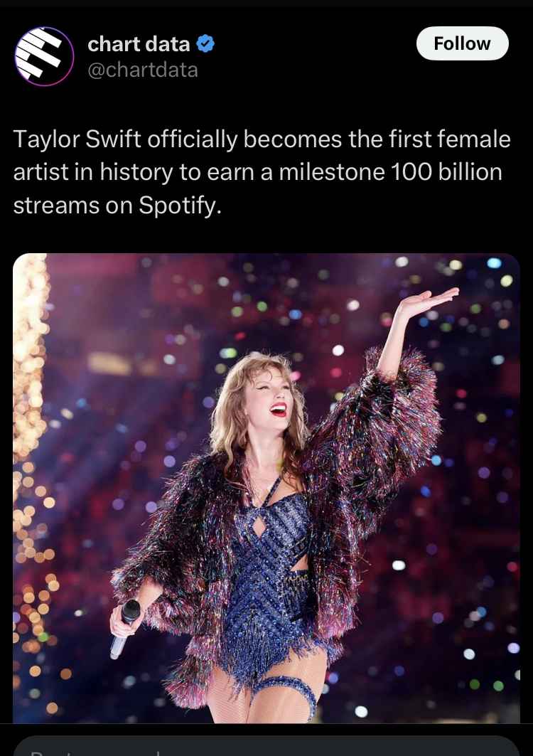Select the tweet text about 100 billion streams
This screenshot has width=533, height=756.
click(x=262, y=172)
